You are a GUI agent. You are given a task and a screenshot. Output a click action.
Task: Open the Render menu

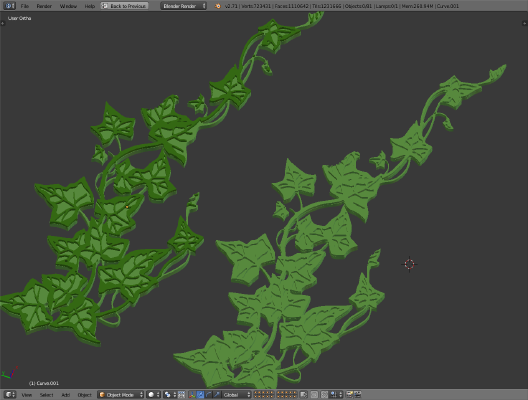44,6
